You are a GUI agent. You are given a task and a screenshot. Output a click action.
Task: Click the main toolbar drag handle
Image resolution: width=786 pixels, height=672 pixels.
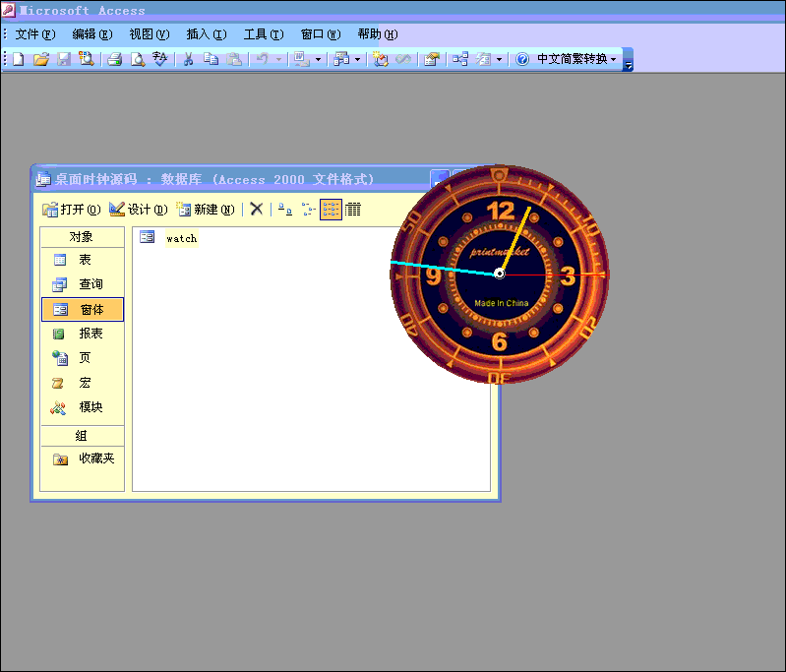(5, 59)
